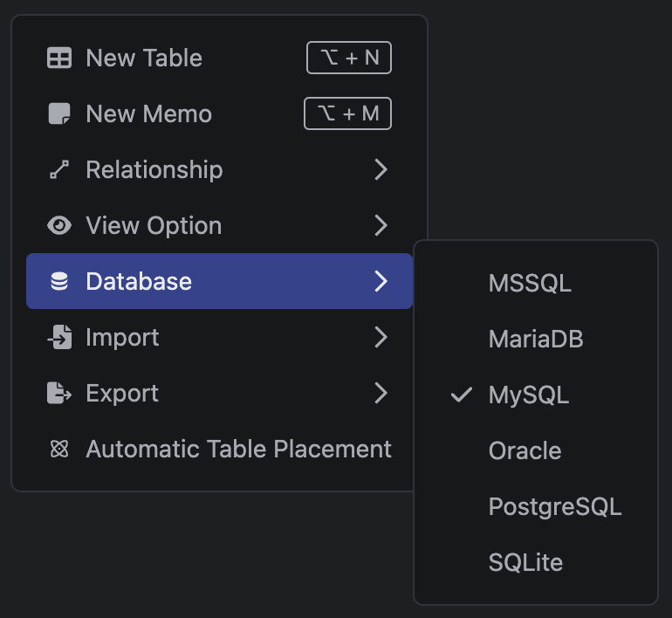Click the Relationship connector line icon
Viewport: 672px width, 618px height.
tap(59, 170)
